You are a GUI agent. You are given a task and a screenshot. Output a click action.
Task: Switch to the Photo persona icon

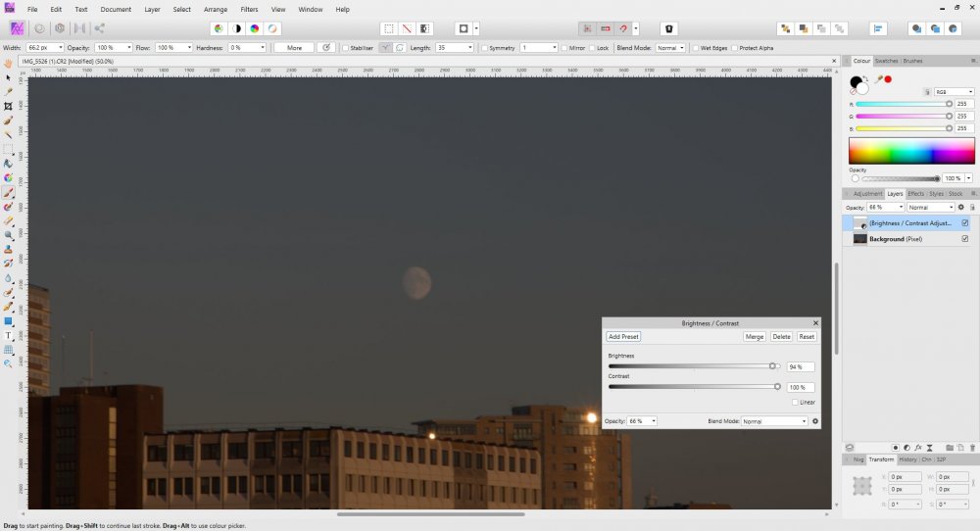[17, 28]
